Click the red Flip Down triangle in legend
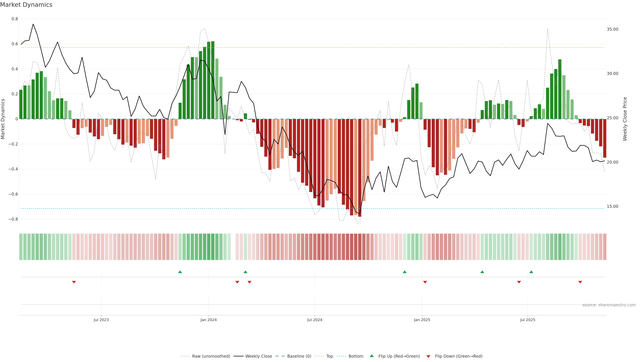 [x=428, y=356]
